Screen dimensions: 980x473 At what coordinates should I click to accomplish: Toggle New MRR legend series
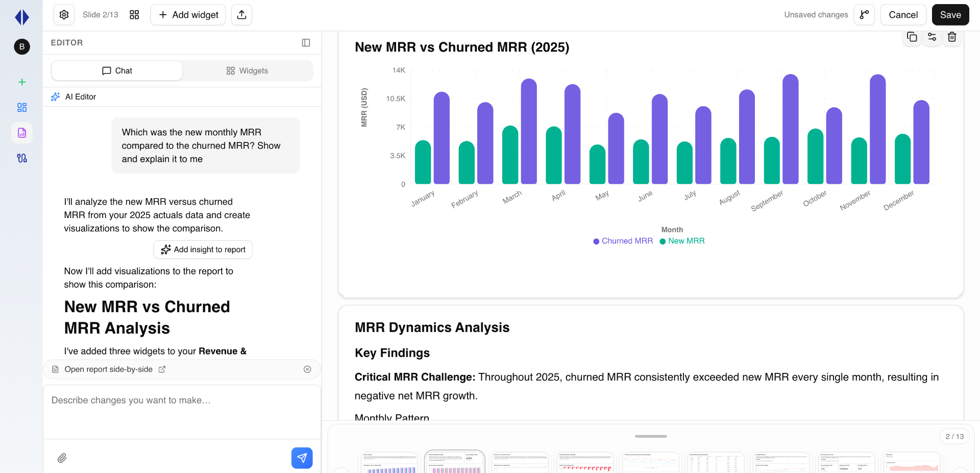click(x=682, y=241)
